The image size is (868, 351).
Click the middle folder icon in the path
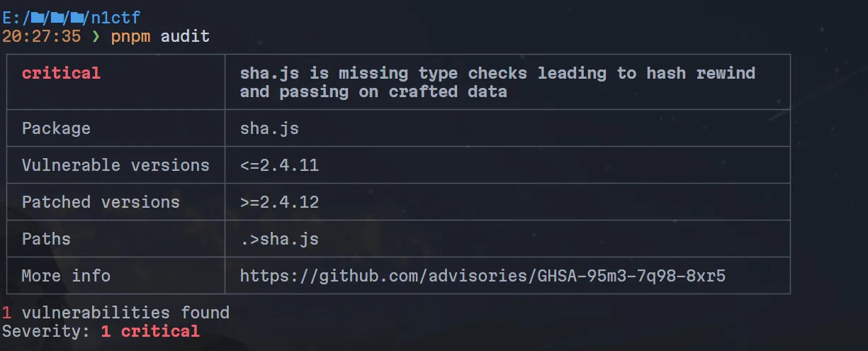pos(60,17)
